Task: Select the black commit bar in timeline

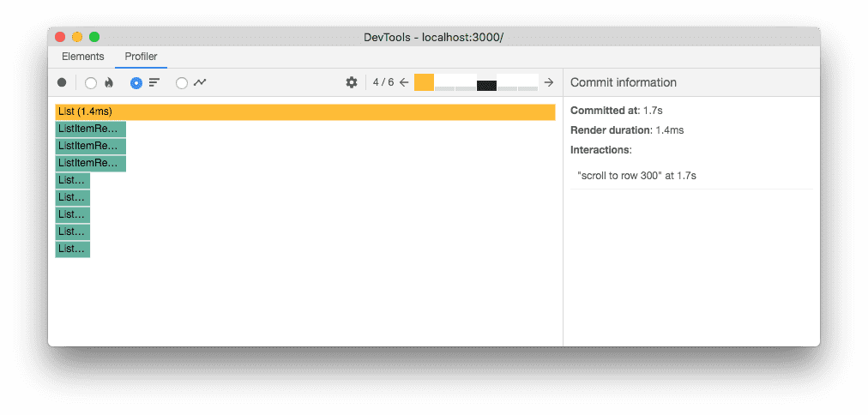Action: [486, 86]
